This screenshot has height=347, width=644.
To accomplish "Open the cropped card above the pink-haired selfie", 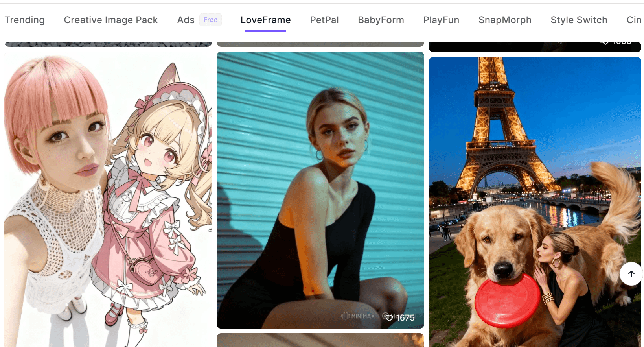I will click(x=108, y=44).
